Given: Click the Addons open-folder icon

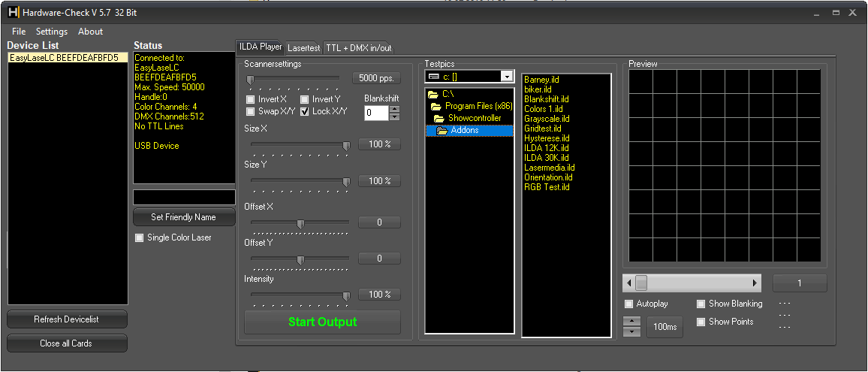Looking at the screenshot, I should click(x=442, y=131).
